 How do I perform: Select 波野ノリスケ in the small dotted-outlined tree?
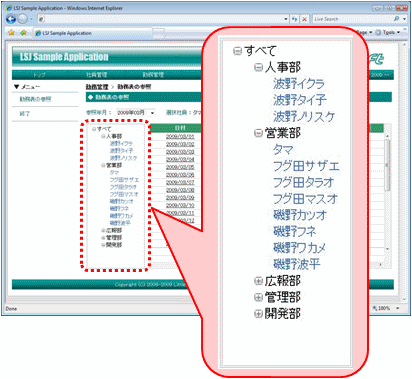tap(123, 158)
